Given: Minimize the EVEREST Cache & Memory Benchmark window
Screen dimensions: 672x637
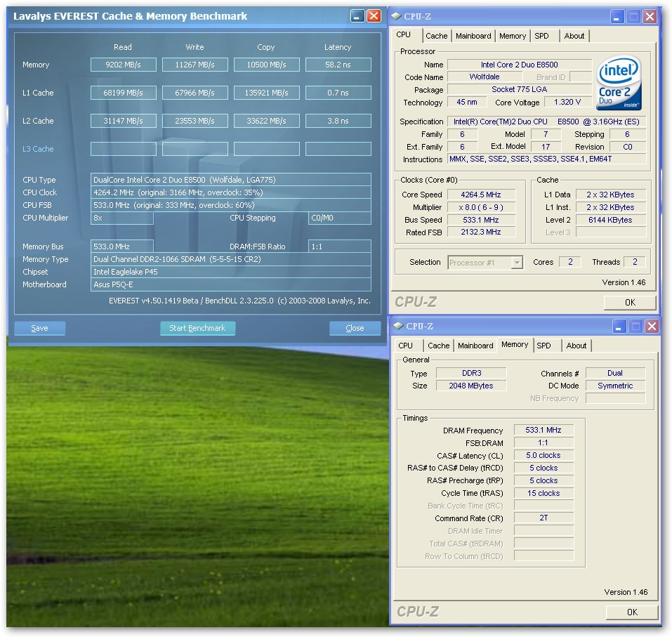Looking at the screenshot, I should [x=357, y=16].
